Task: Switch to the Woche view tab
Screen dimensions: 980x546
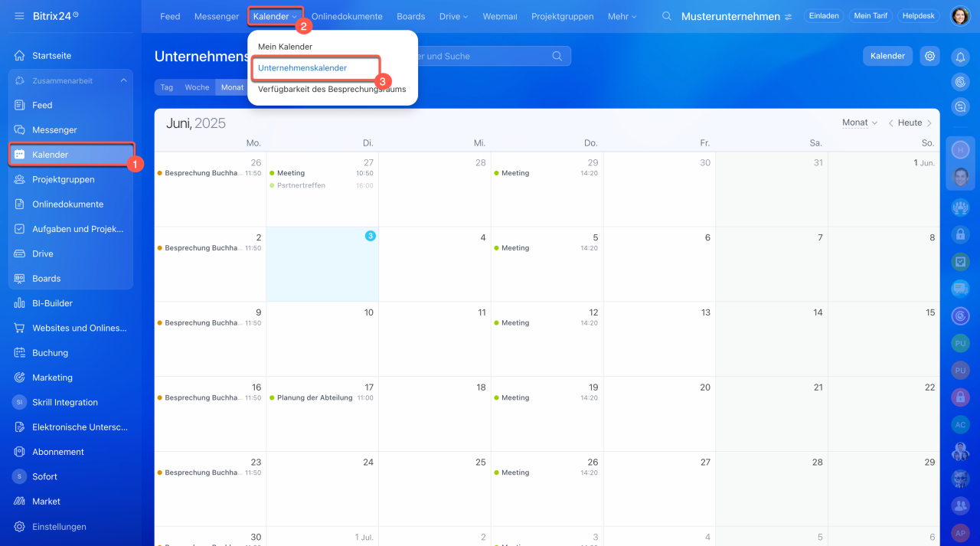Action: coord(197,87)
